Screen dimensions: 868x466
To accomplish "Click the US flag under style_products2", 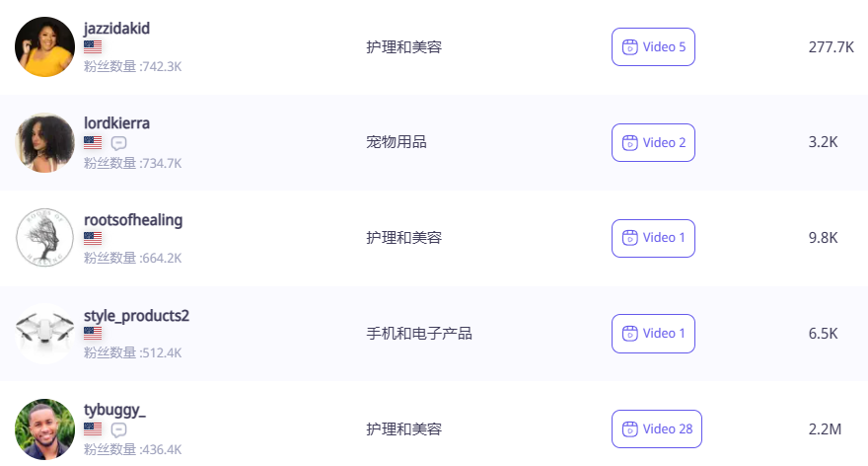I will tap(93, 334).
